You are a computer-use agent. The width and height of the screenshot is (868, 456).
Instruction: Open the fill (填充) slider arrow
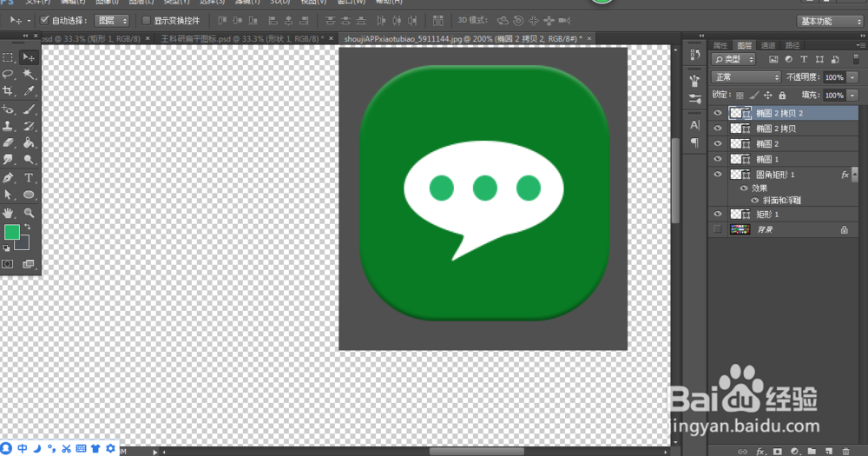[x=853, y=96]
